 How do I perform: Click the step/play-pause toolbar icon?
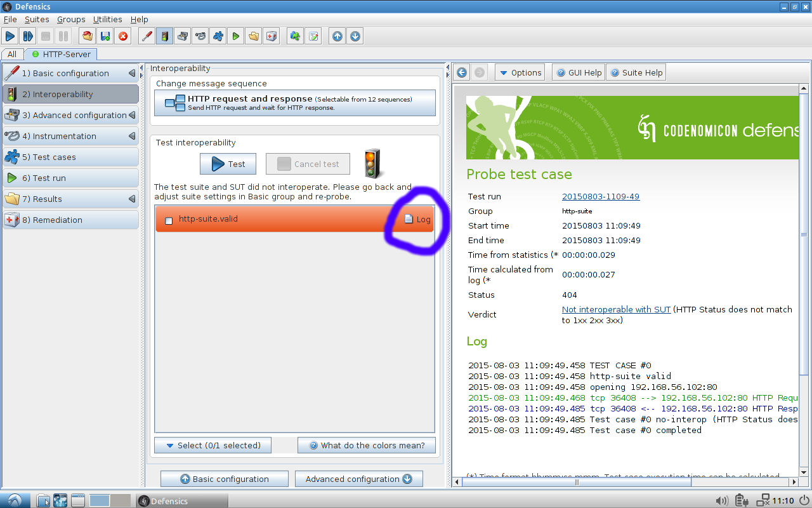click(x=28, y=36)
